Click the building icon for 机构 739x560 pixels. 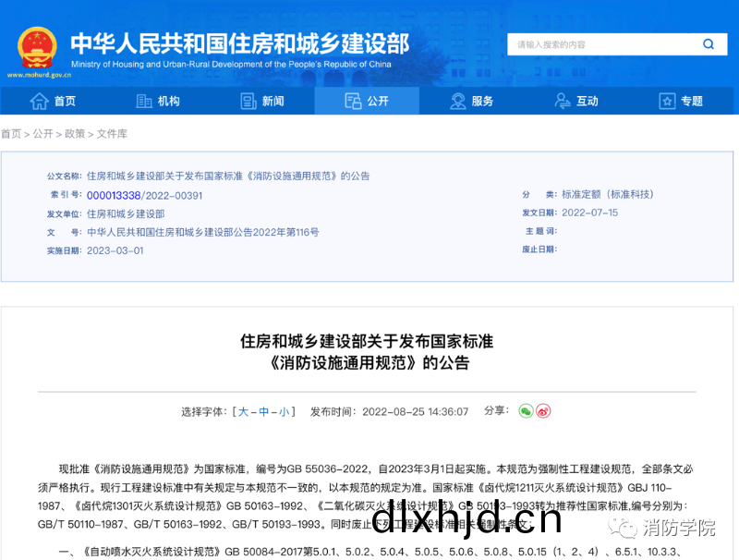click(x=144, y=101)
